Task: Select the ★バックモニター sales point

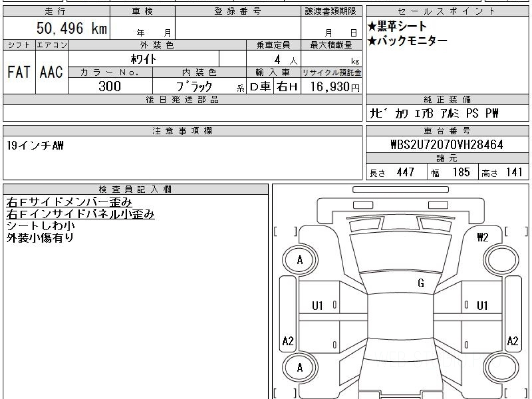Action: click(407, 41)
